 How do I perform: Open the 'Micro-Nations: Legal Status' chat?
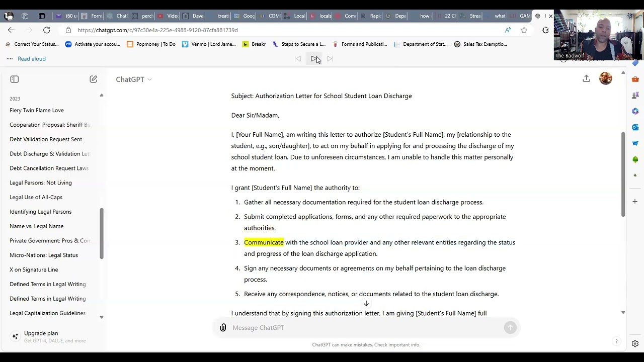coord(44,255)
